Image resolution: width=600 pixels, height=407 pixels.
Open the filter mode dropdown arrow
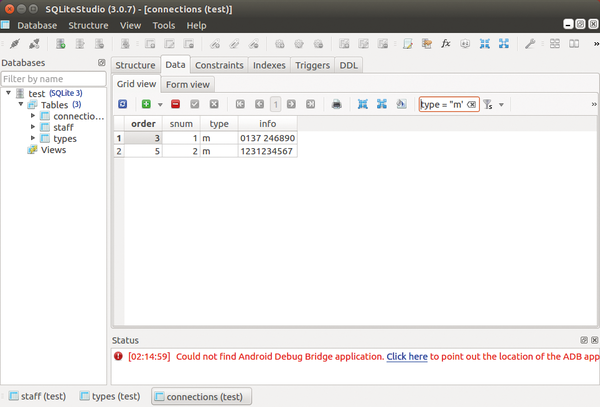[x=501, y=104]
